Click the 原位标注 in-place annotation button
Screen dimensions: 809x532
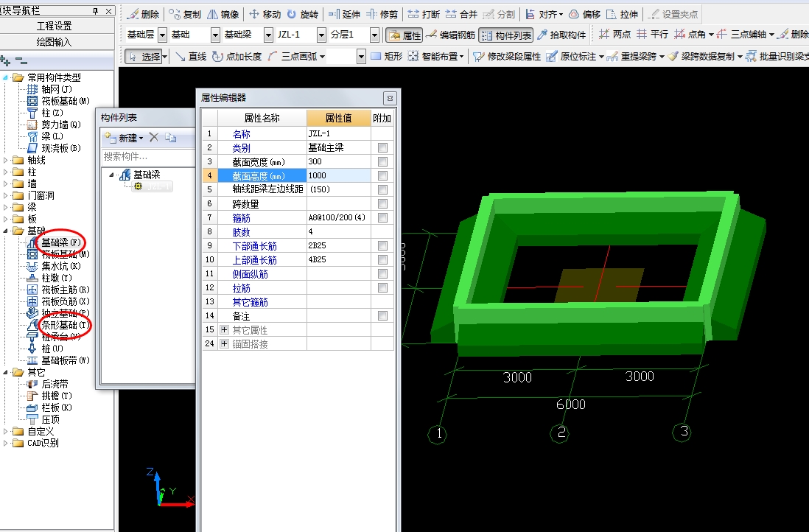[575, 56]
